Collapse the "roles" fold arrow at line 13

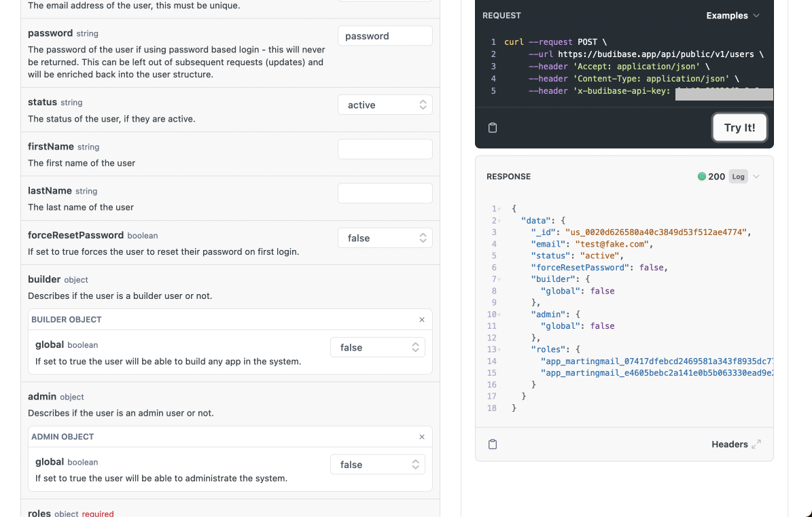tap(499, 350)
